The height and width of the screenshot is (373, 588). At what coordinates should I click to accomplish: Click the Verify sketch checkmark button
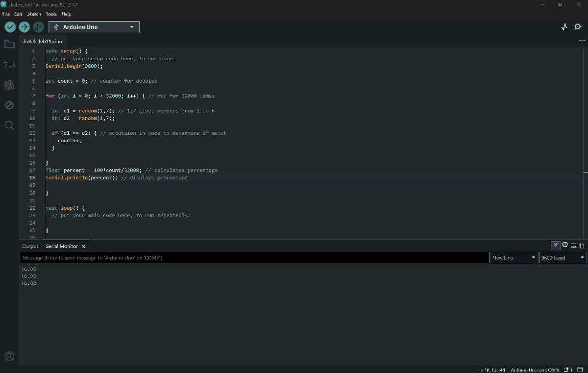pos(10,27)
